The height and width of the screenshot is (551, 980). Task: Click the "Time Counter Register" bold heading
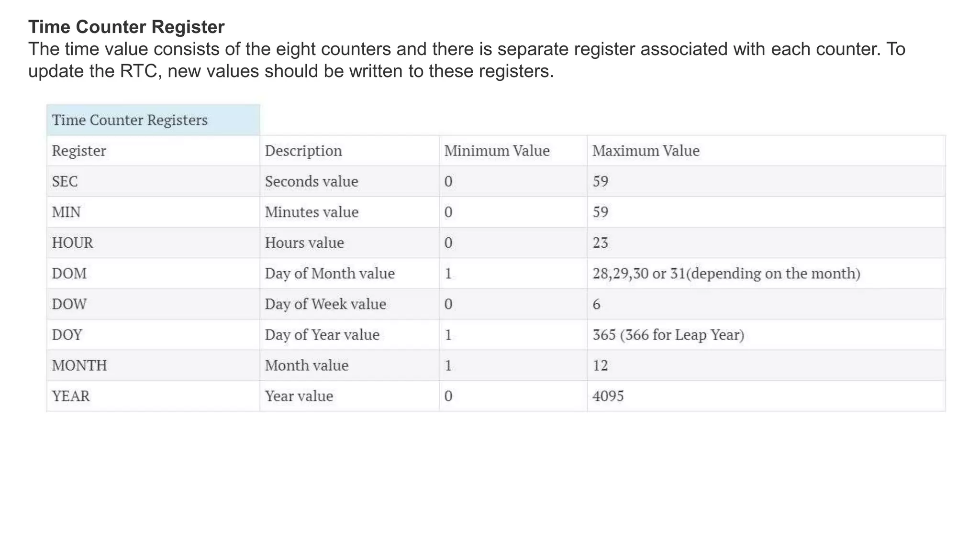[126, 27]
